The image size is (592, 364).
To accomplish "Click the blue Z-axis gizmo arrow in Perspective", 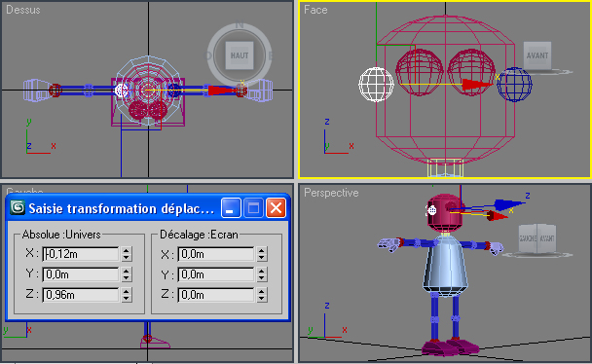I will click(x=508, y=204).
